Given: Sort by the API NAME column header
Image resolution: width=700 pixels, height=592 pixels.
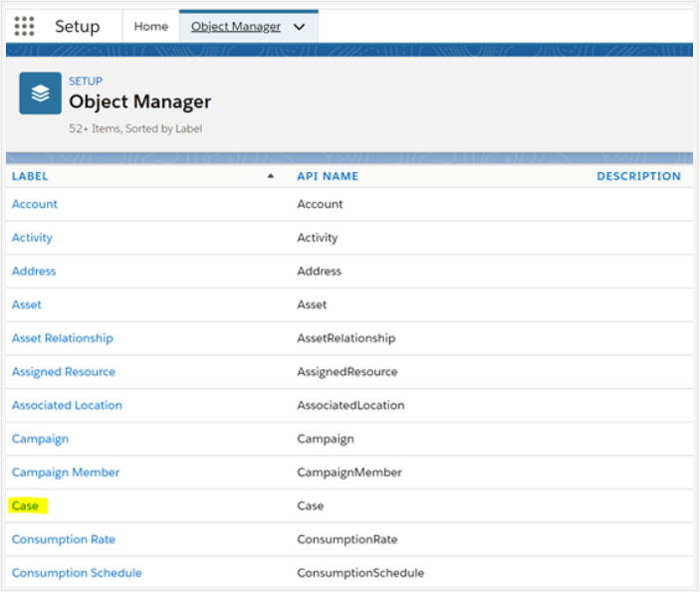Looking at the screenshot, I should tap(328, 176).
